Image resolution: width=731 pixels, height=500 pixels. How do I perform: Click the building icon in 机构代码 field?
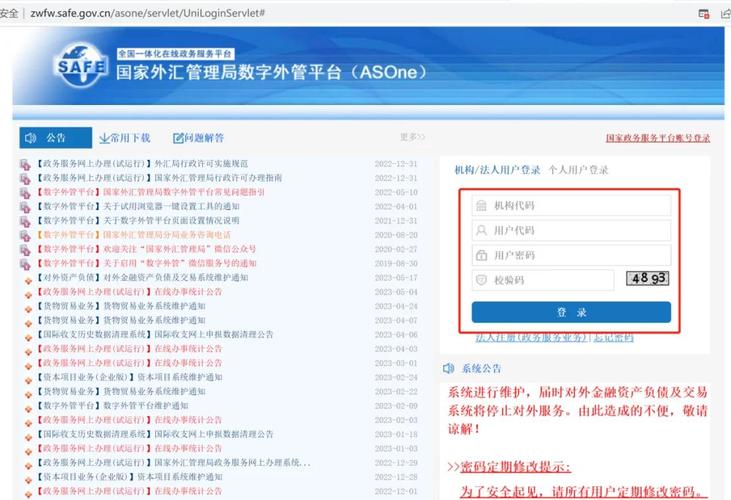481,205
